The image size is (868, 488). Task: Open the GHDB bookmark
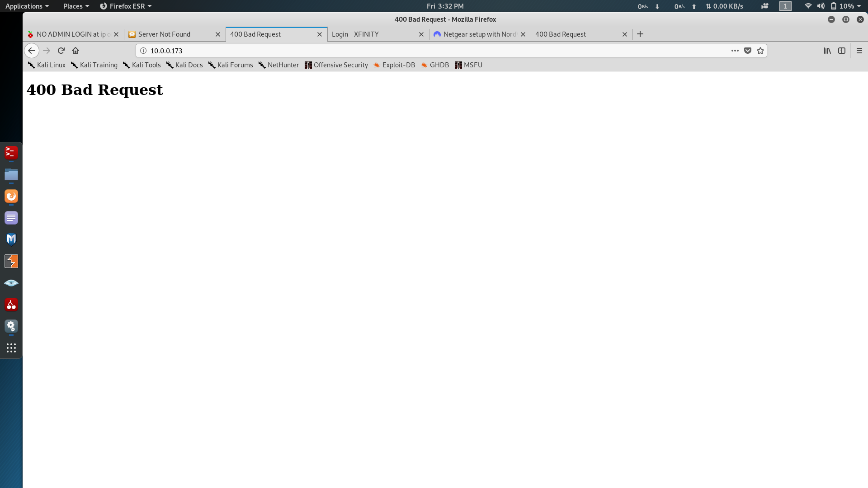(435, 65)
